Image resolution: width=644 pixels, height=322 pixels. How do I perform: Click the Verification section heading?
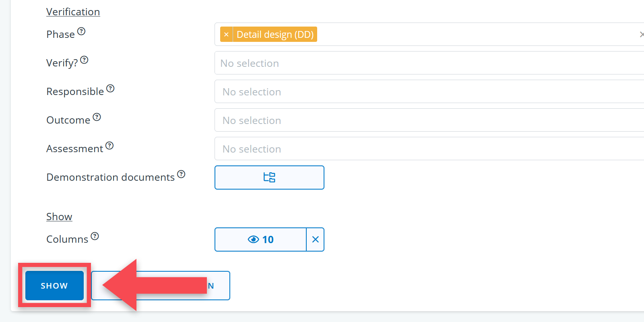[73, 12]
